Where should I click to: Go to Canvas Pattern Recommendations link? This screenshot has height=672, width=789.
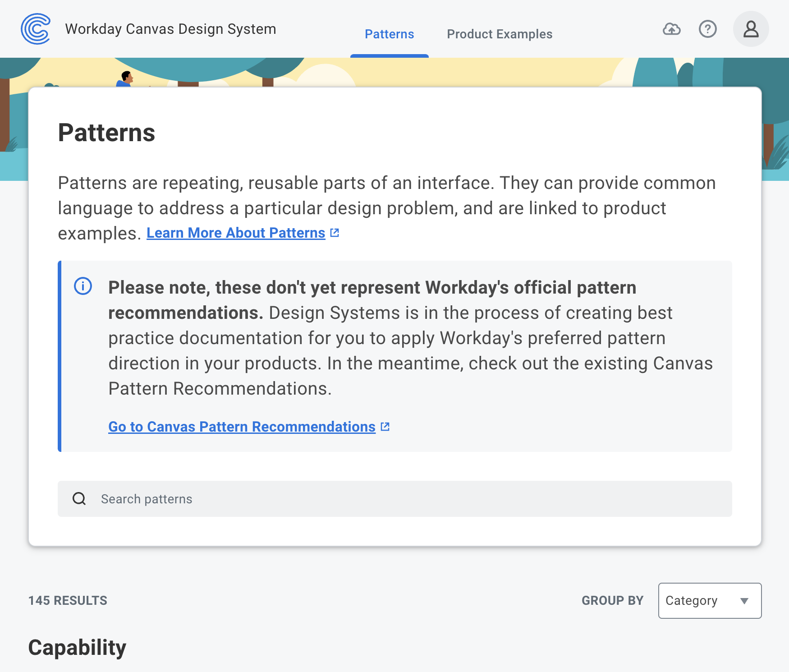click(x=242, y=427)
